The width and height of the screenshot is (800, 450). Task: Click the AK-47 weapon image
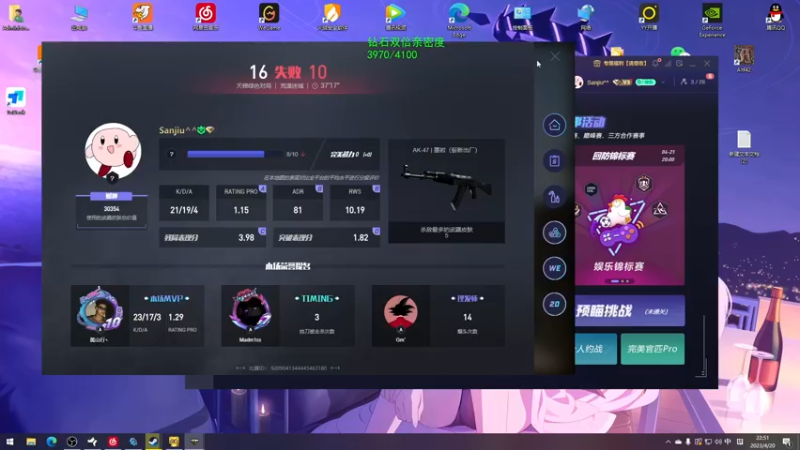point(446,186)
